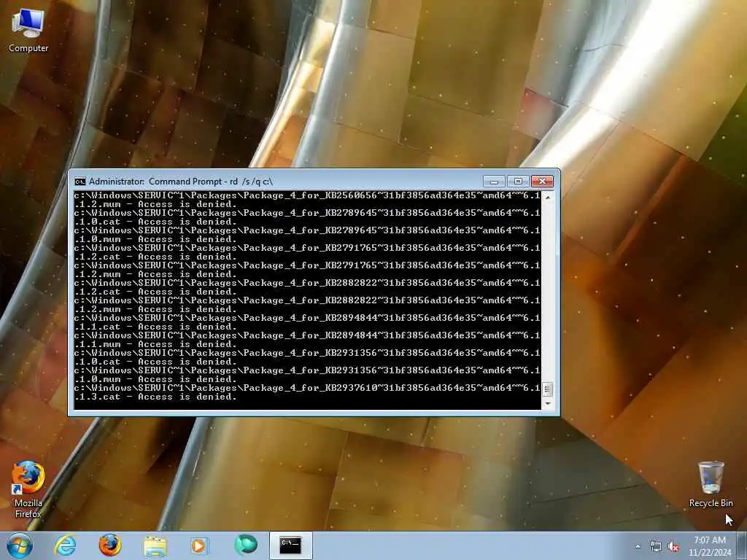Open Windows Explorer from the taskbar
Image resolution: width=747 pixels, height=560 pixels.
155,545
